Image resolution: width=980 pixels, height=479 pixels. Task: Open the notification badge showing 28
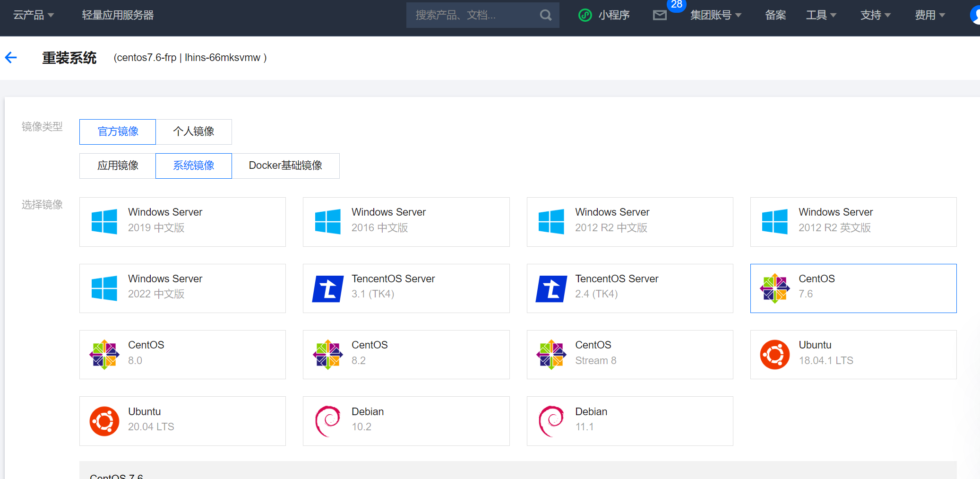(x=677, y=5)
